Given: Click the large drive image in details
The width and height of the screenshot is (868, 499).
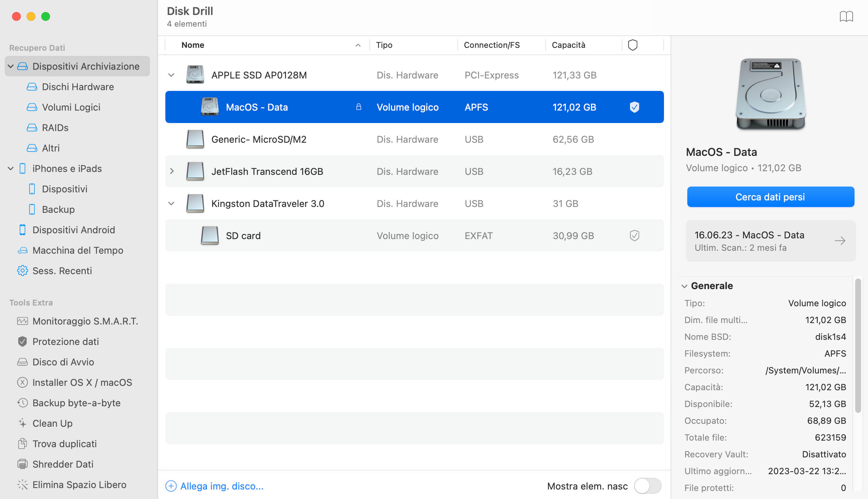Looking at the screenshot, I should coord(771,94).
